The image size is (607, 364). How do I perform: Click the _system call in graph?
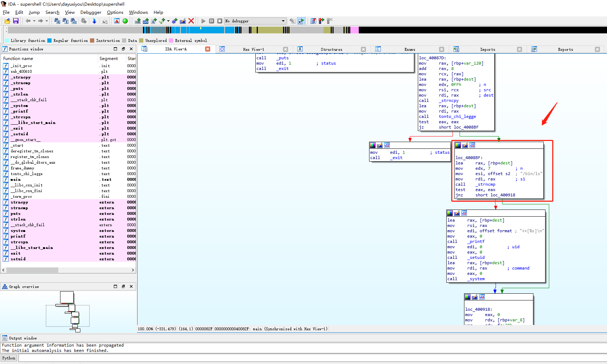click(476, 279)
